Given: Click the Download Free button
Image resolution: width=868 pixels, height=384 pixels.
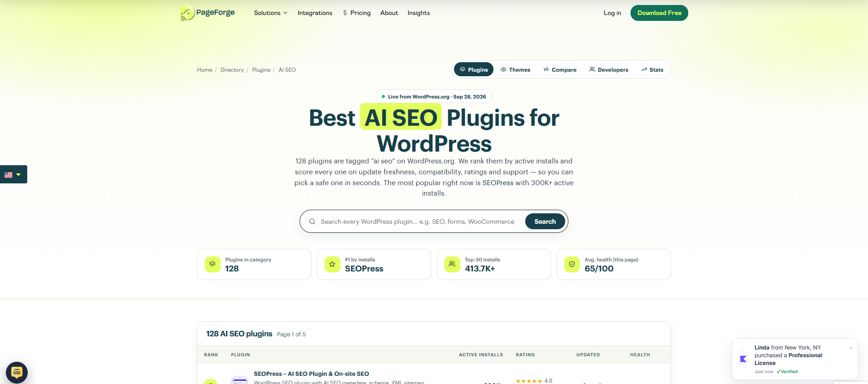Looking at the screenshot, I should (x=659, y=13).
